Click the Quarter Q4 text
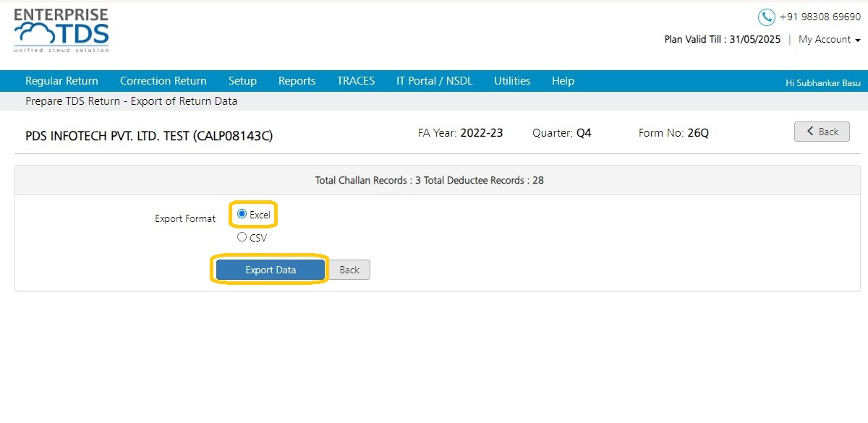Viewport: 868px width, 423px height. [561, 133]
